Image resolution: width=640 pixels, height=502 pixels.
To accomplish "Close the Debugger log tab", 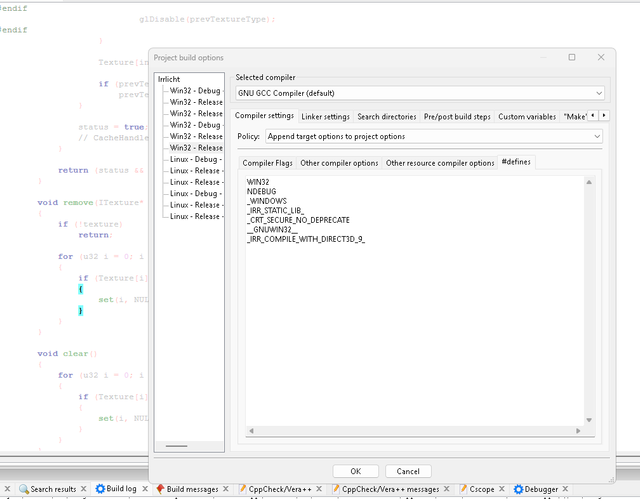I will coord(565,489).
